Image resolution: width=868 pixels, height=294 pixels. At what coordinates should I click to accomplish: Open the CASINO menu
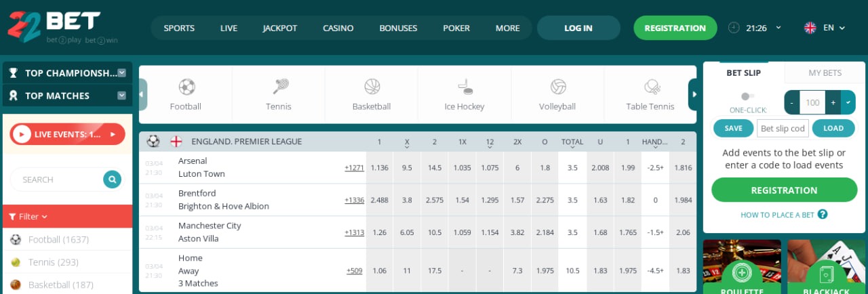pyautogui.click(x=338, y=28)
